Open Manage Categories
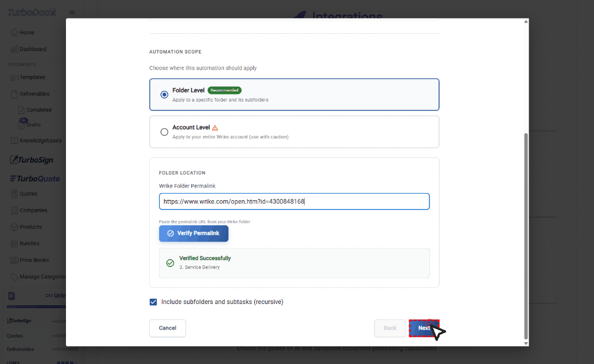Viewport: 594px width, 364px height. tap(42, 276)
